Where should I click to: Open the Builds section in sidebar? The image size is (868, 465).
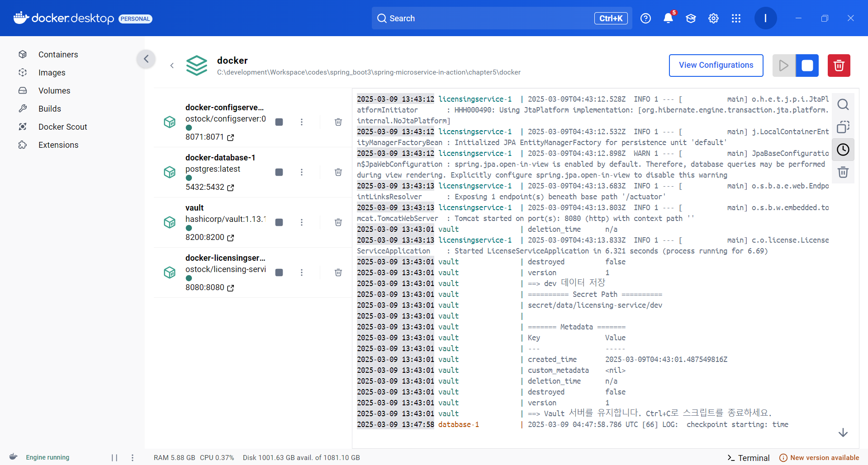click(x=50, y=108)
